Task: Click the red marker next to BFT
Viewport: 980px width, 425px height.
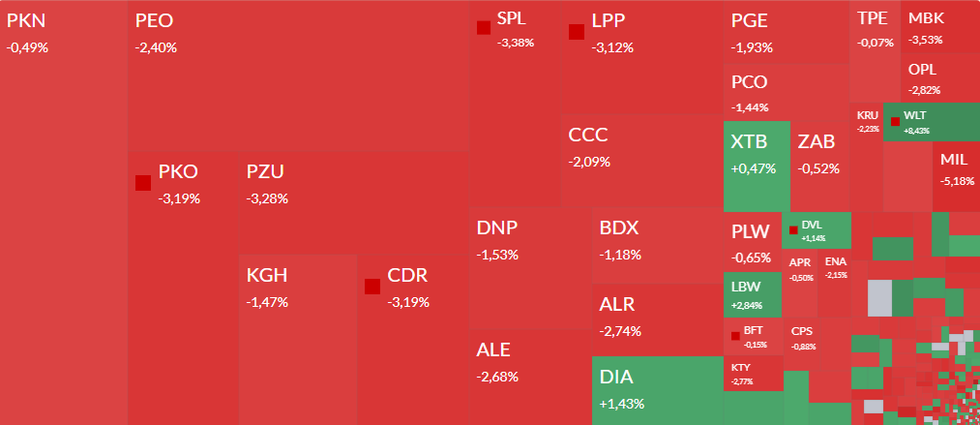Action: click(x=735, y=336)
